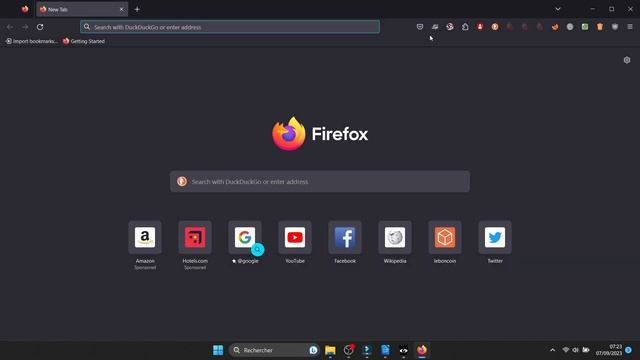
Task: Open the Getting Started bookmark
Action: pos(84,41)
